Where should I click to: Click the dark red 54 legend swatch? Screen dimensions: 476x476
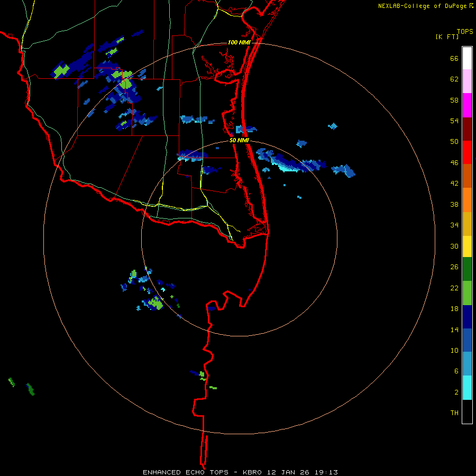[x=467, y=129]
